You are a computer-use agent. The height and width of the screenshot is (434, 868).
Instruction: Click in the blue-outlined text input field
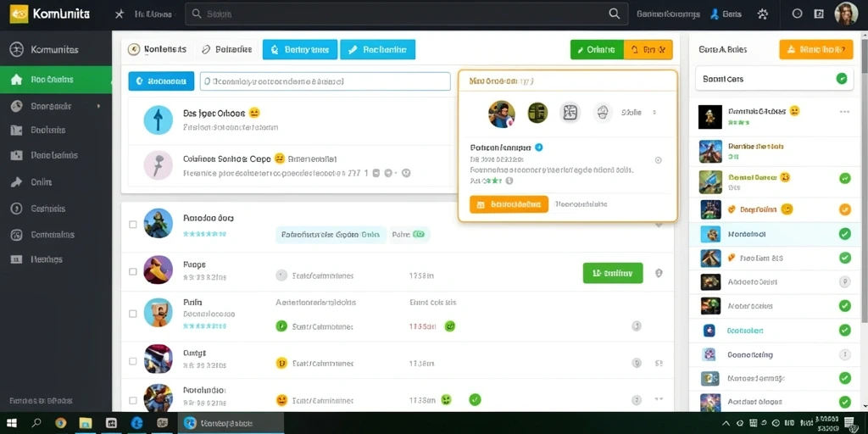[x=325, y=81]
